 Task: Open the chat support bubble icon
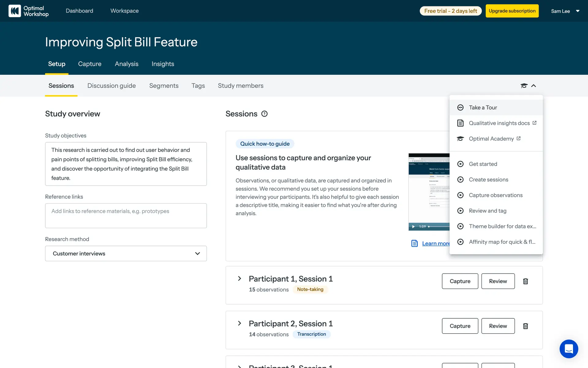click(x=569, y=349)
